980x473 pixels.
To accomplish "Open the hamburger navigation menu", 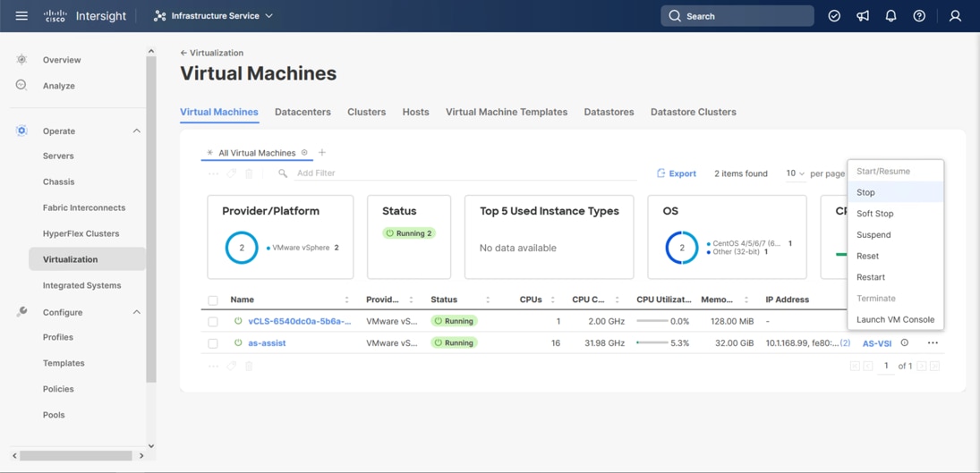I will (21, 16).
